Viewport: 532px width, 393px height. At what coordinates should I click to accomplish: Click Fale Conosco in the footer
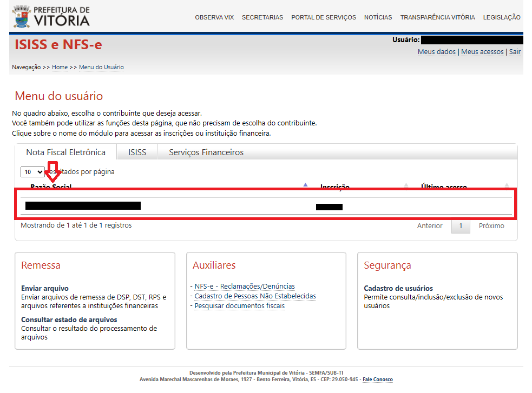tap(377, 379)
